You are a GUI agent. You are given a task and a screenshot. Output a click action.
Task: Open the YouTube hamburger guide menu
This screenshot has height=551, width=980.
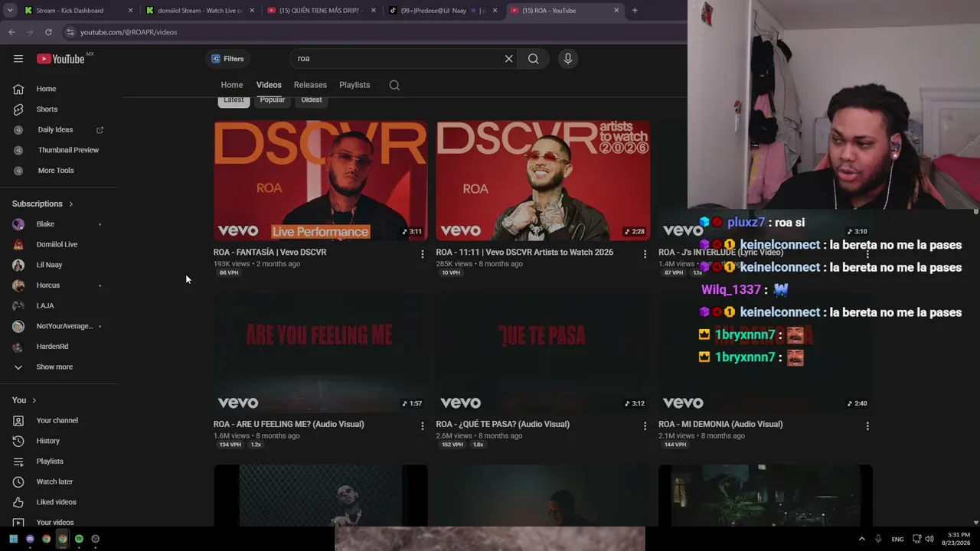click(x=18, y=59)
